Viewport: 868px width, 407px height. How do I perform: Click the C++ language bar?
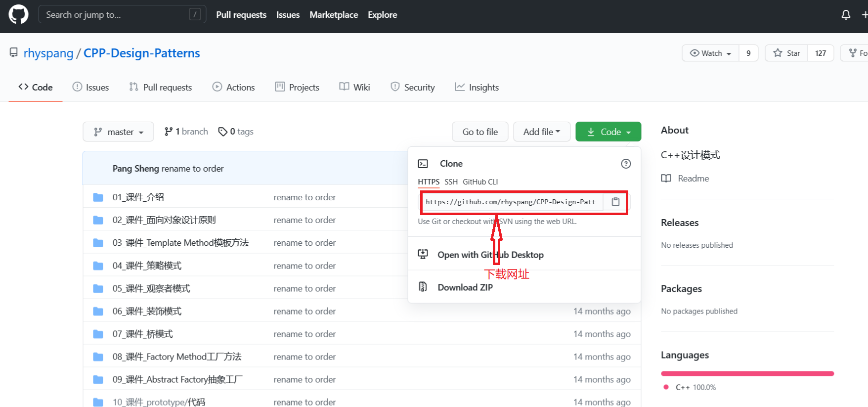(x=747, y=373)
